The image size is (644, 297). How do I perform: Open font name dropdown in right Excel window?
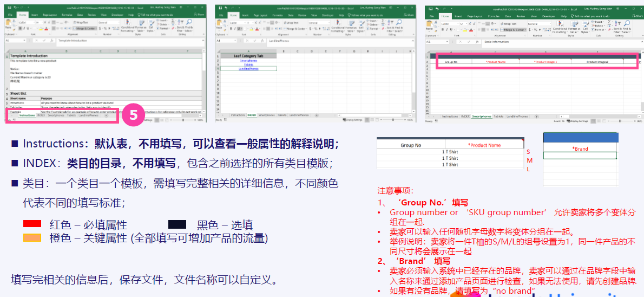(458, 24)
